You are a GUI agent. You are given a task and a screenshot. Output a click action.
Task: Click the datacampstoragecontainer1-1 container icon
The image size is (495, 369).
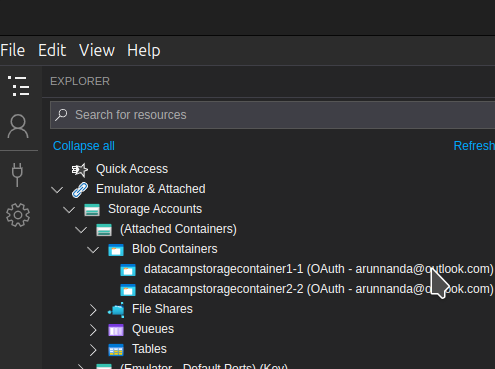coord(128,270)
